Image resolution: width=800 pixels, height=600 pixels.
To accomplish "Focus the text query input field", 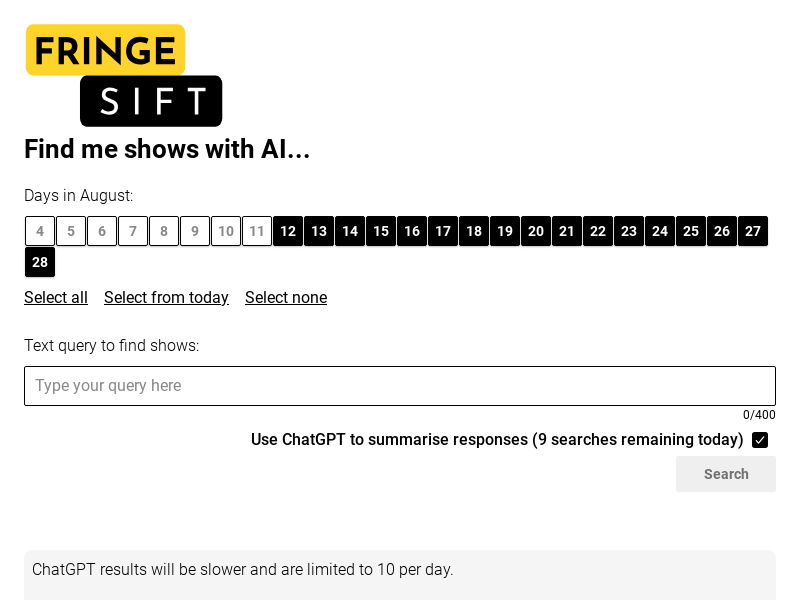I will [400, 386].
